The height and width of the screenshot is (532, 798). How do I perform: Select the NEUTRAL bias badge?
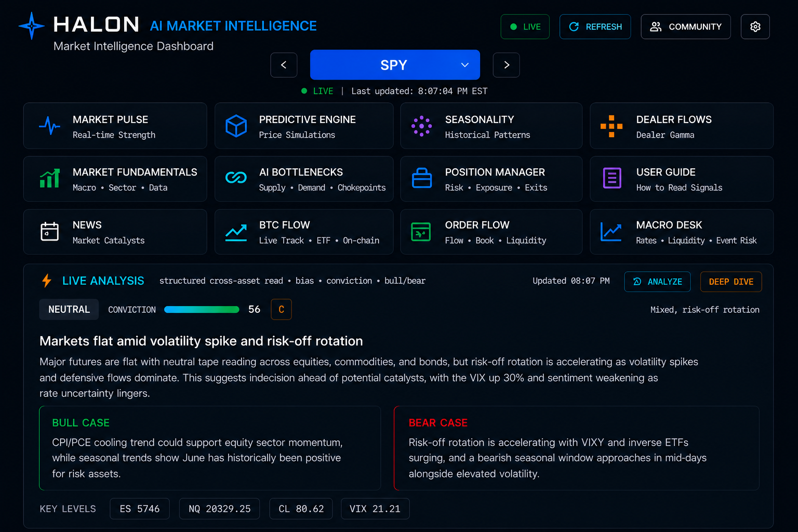pos(69,310)
